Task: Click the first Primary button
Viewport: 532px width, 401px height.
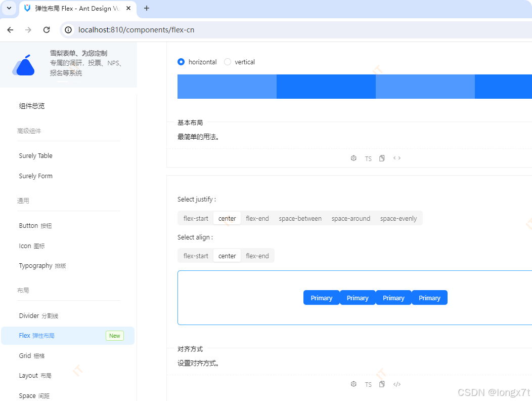Action: point(321,298)
